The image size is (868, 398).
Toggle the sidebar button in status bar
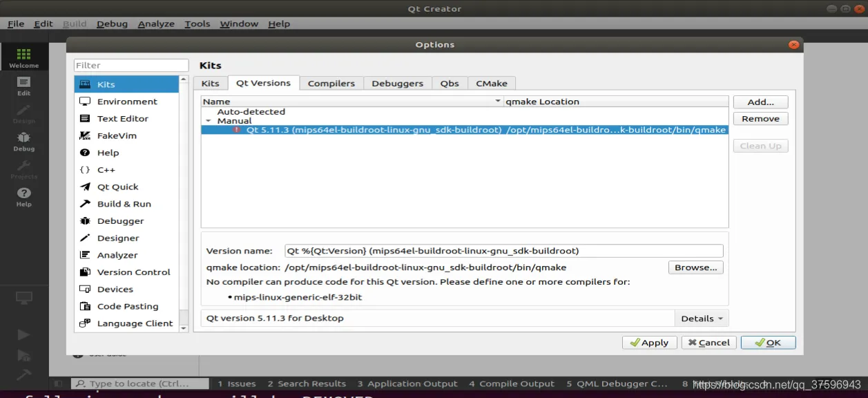[x=58, y=383]
